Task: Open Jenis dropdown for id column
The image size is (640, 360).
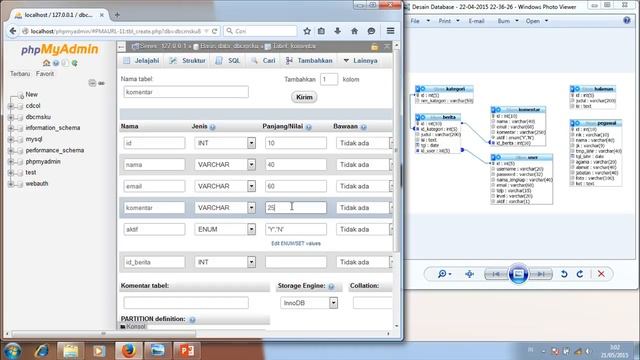Action: pyautogui.click(x=251, y=143)
